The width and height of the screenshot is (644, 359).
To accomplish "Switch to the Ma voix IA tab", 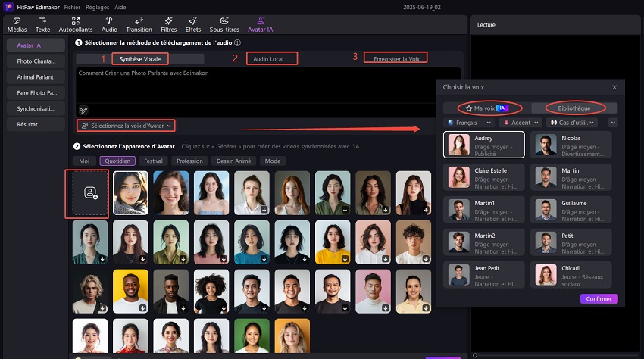I will 487,108.
